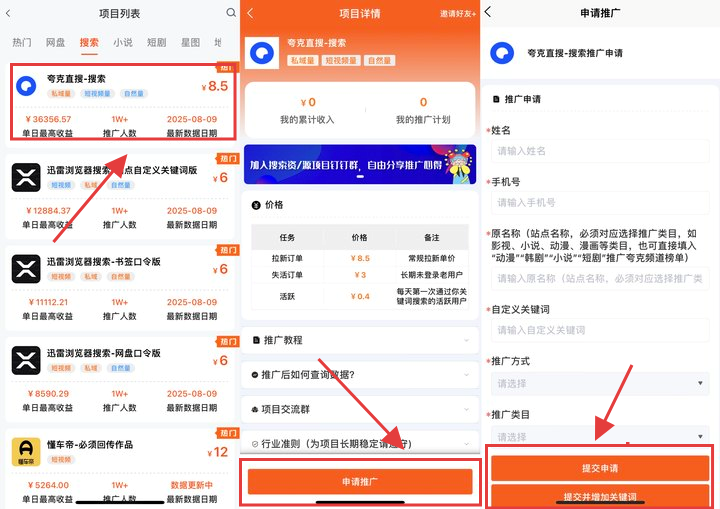Click the 姓名 input field
Screen dimensions: 720x509
600,151
